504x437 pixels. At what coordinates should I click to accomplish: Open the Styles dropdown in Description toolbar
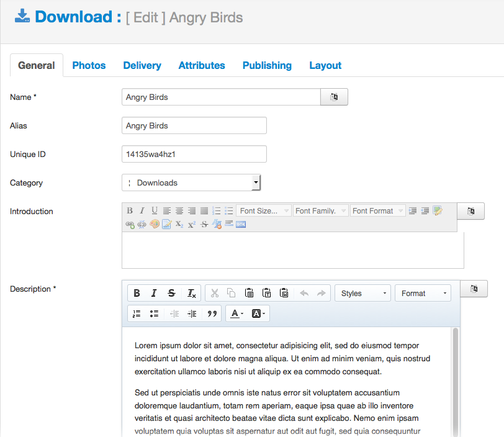[x=363, y=293]
